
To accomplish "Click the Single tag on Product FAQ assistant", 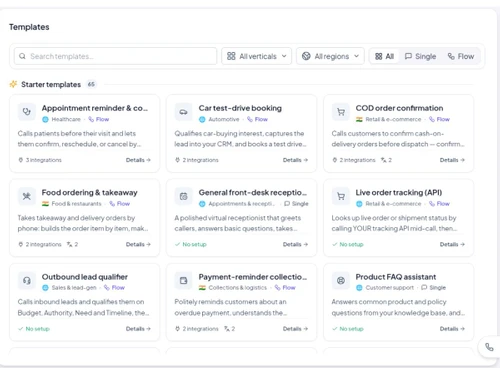I will click(x=434, y=288).
